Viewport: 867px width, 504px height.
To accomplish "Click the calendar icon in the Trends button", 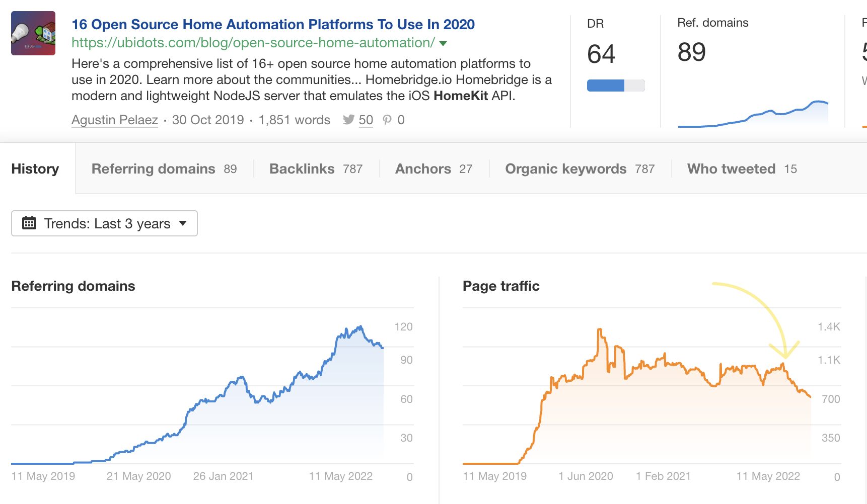I will 30,223.
